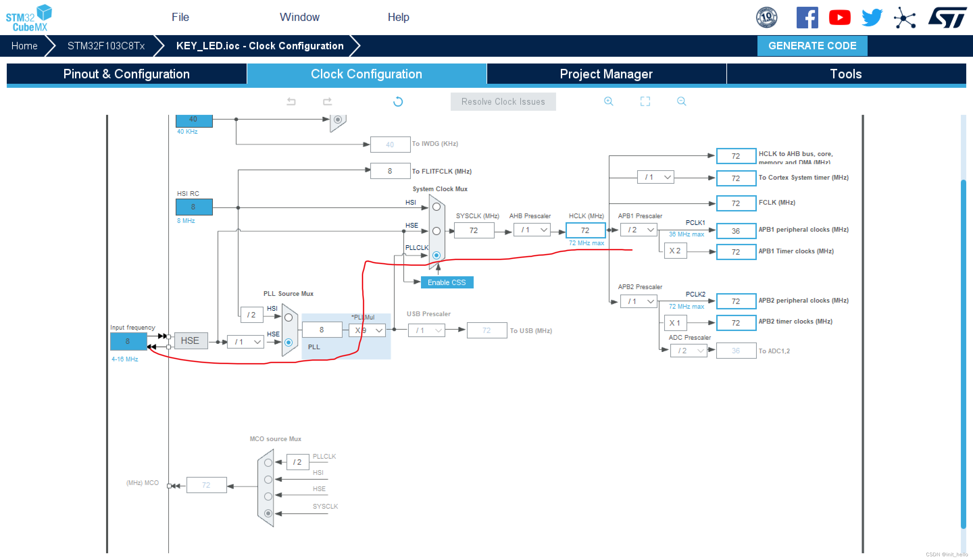
Task: Select HSI in System Clock Mux
Action: (436, 207)
